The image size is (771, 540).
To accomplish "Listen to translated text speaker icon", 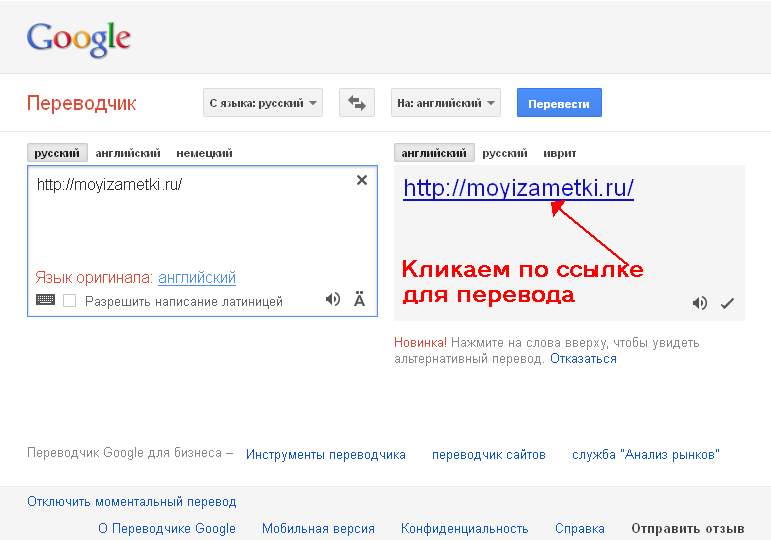I will 700,303.
